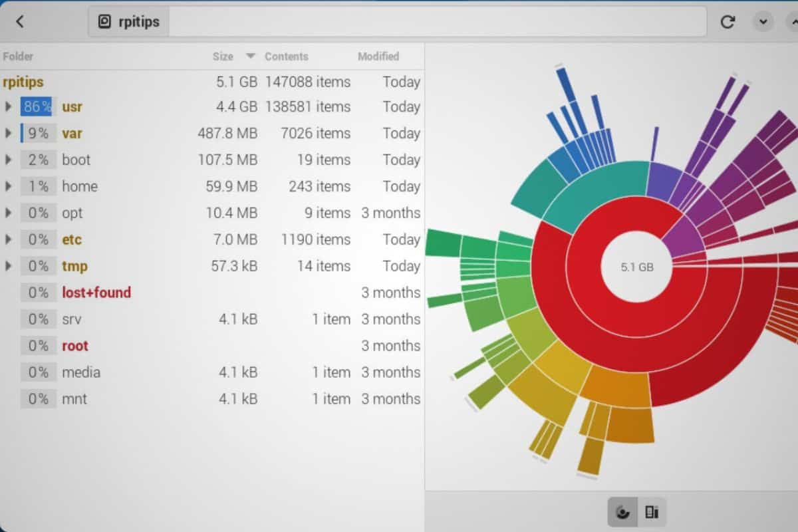Select the lost+found folder row
The image size is (798, 532).
click(96, 293)
